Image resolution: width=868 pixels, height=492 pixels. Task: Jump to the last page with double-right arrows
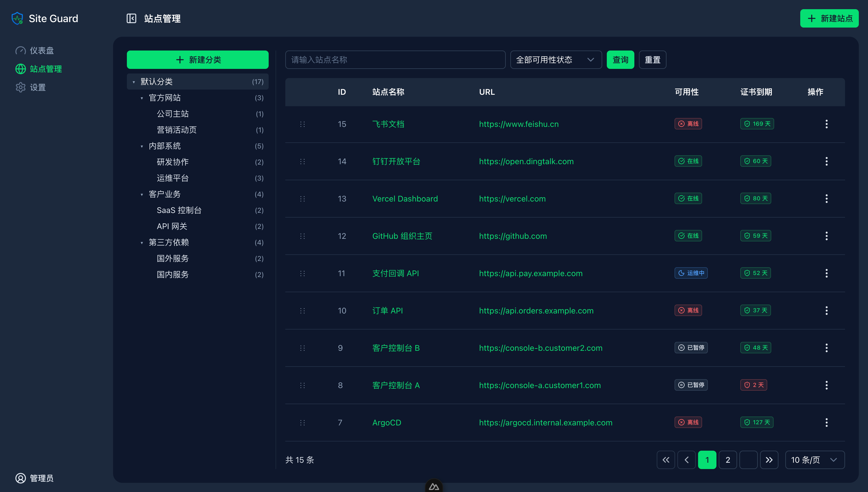click(769, 460)
